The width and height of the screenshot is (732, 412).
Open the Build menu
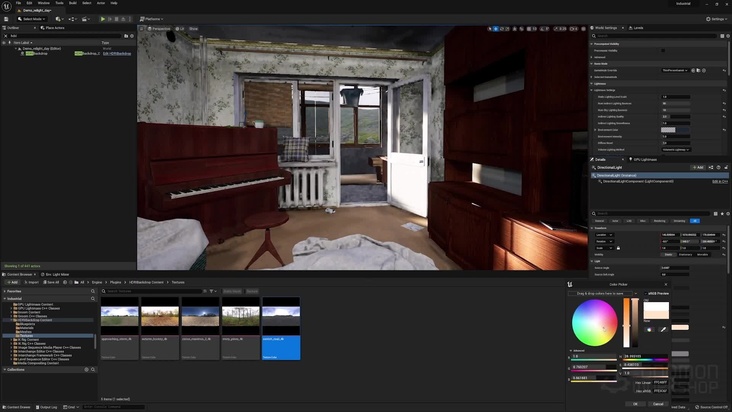click(x=73, y=3)
